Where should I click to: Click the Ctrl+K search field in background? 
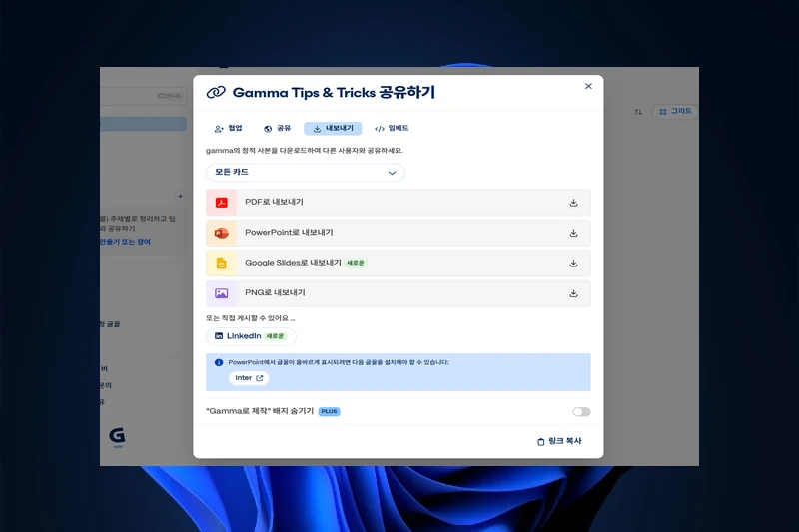(x=143, y=96)
